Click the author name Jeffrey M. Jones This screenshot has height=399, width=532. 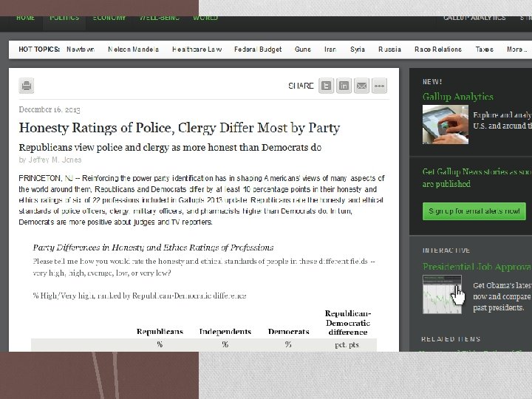[55, 160]
